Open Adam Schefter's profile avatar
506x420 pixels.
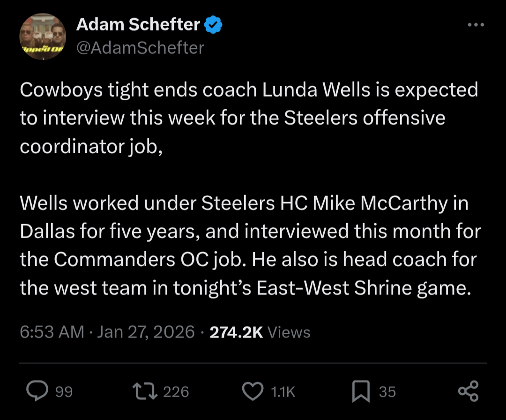(x=42, y=36)
